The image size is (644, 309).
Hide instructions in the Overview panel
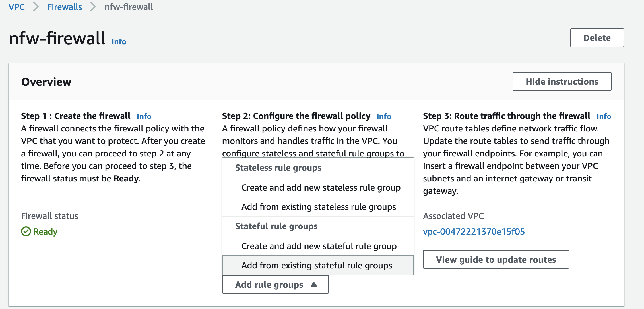[562, 82]
